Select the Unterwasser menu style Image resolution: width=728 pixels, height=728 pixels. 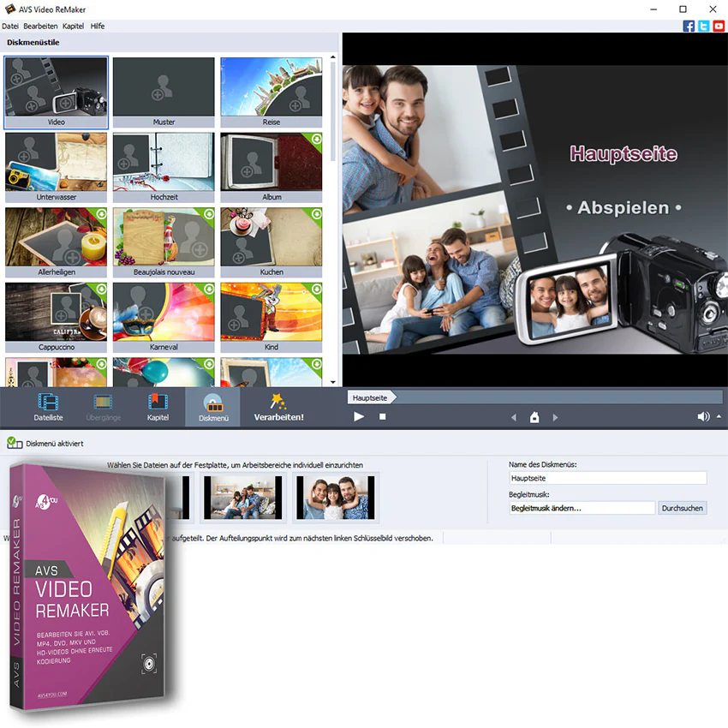[x=57, y=167]
